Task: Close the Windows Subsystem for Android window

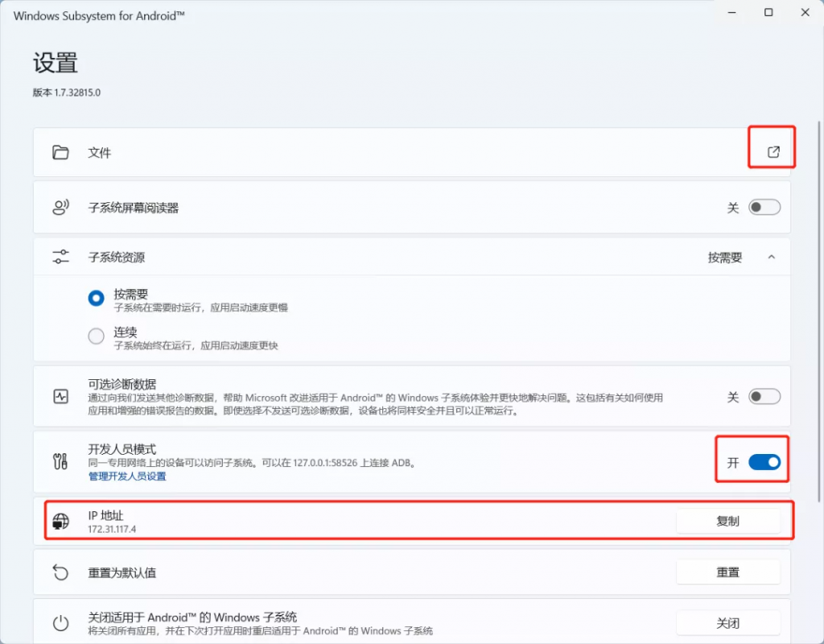Action: 805,12
